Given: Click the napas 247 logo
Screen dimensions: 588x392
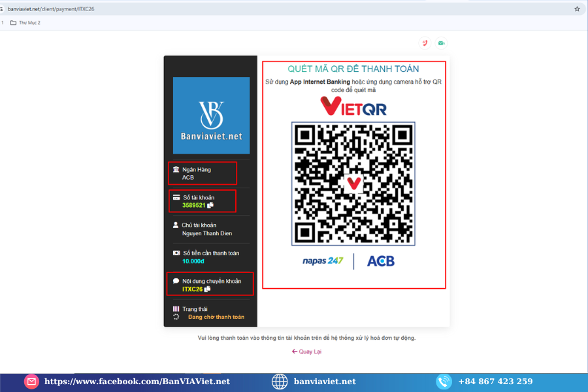Looking at the screenshot, I should [x=323, y=261].
